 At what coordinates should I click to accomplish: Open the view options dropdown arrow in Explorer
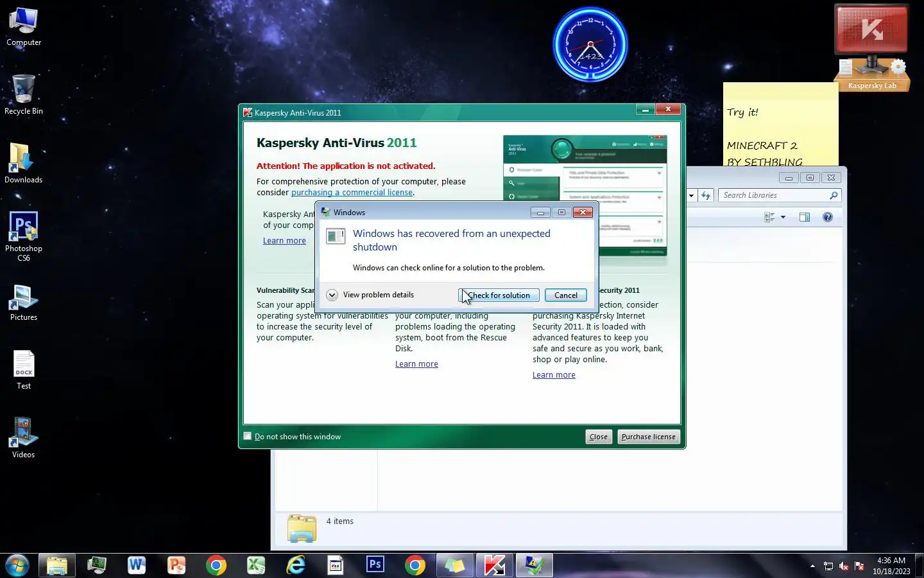[x=783, y=217]
